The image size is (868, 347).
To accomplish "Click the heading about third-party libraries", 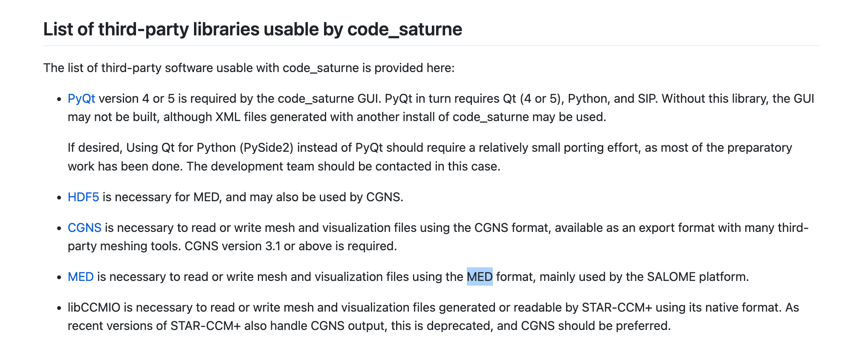I will pyautogui.click(x=252, y=29).
